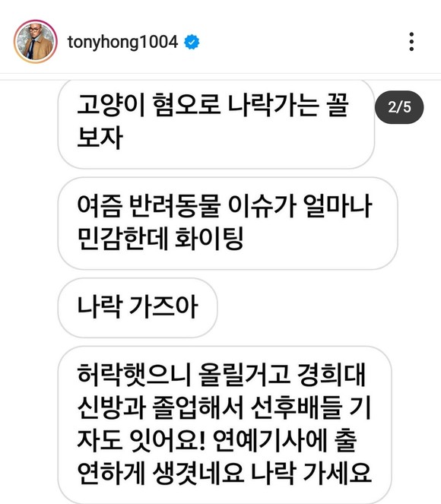Select the message about '반려동물 이슈'
This screenshot has width=441, height=504.
[227, 223]
